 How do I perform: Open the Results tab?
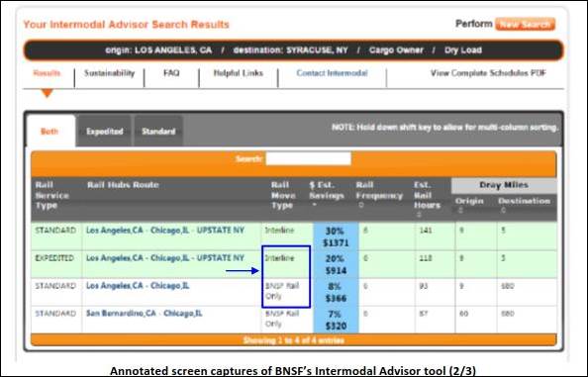click(x=47, y=73)
